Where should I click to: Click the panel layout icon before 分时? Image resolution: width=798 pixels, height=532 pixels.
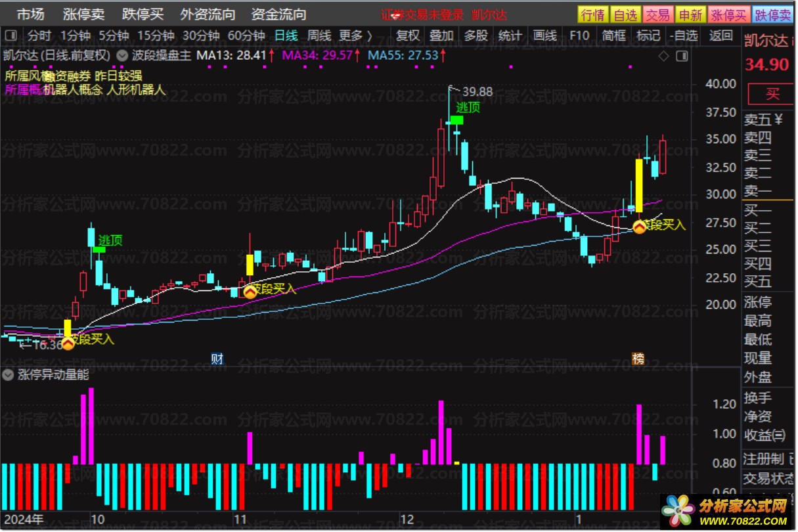[12, 35]
